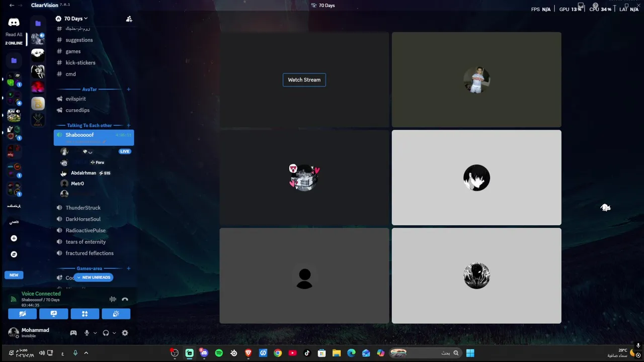Open the game controller icon in the user panel
The image size is (644, 362).
click(x=73, y=333)
